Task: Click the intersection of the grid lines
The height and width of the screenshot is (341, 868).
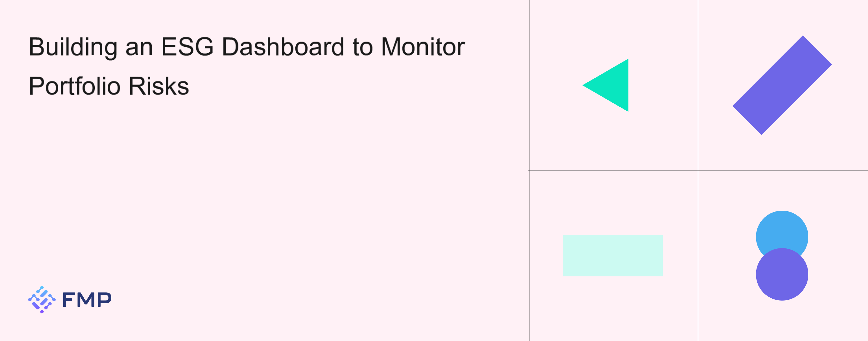Action: point(698,171)
